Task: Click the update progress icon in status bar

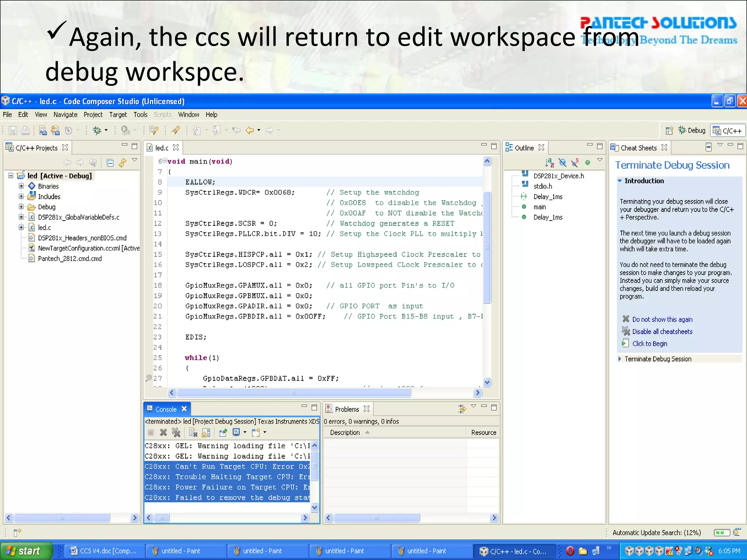Action: 737,532
